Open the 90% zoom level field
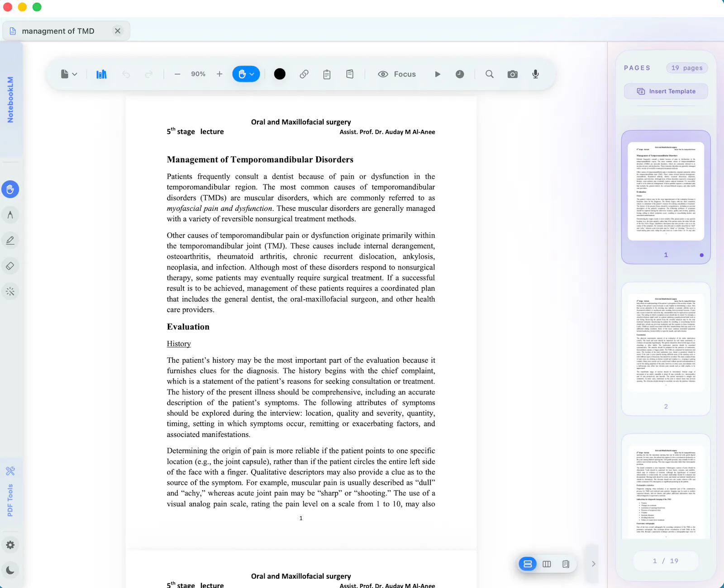Viewport: 724px width, 588px height. [198, 74]
